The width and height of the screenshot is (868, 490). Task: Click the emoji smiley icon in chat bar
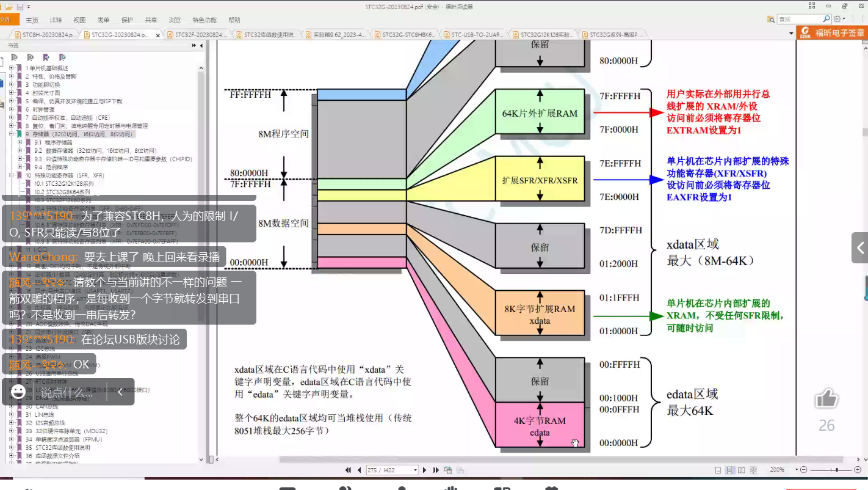coord(18,392)
